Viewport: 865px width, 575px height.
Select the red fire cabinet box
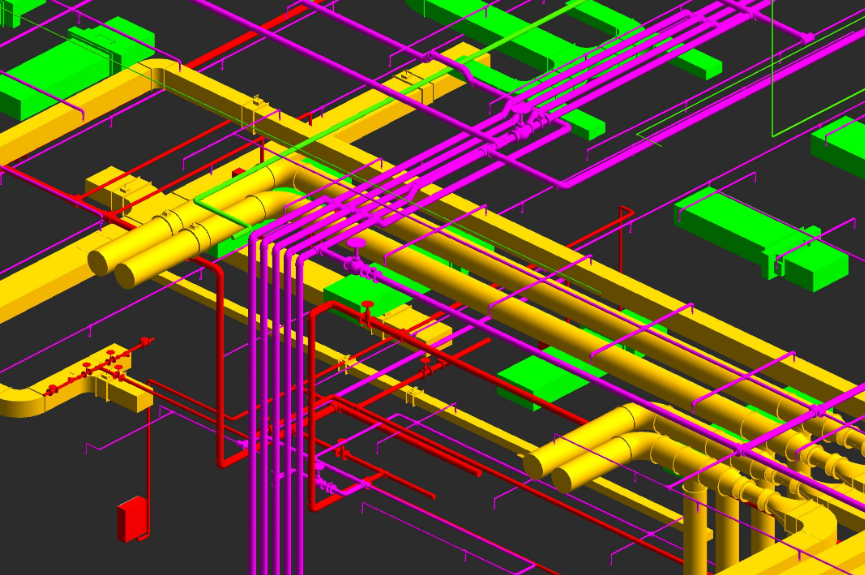tap(131, 519)
